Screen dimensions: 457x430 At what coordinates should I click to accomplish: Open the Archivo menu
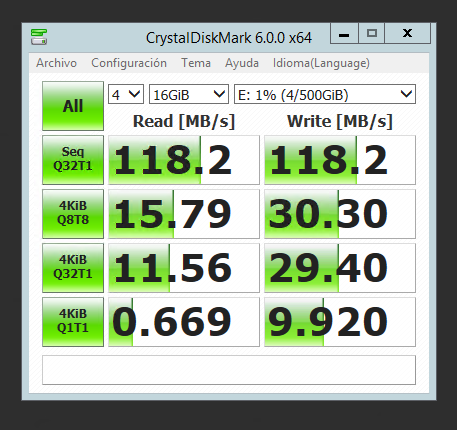56,63
